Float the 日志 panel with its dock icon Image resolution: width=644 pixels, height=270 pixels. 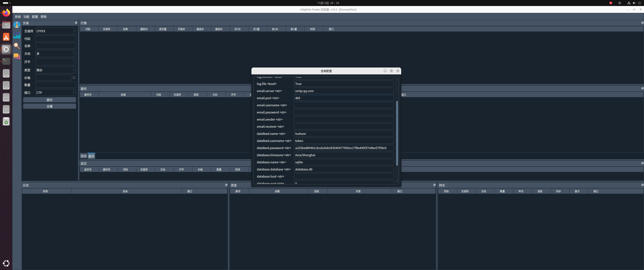(x=226, y=185)
